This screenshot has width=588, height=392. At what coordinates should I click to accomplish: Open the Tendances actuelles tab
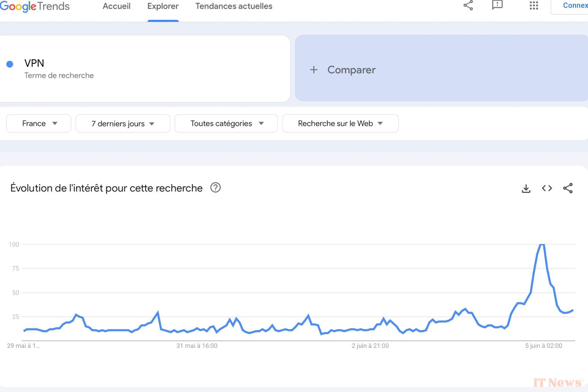(234, 6)
